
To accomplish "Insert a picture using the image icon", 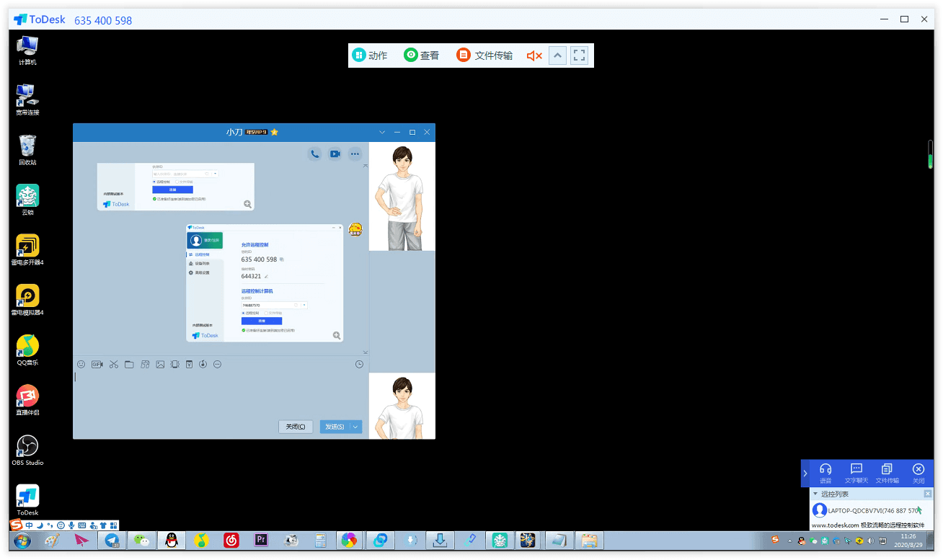I will pos(160,364).
